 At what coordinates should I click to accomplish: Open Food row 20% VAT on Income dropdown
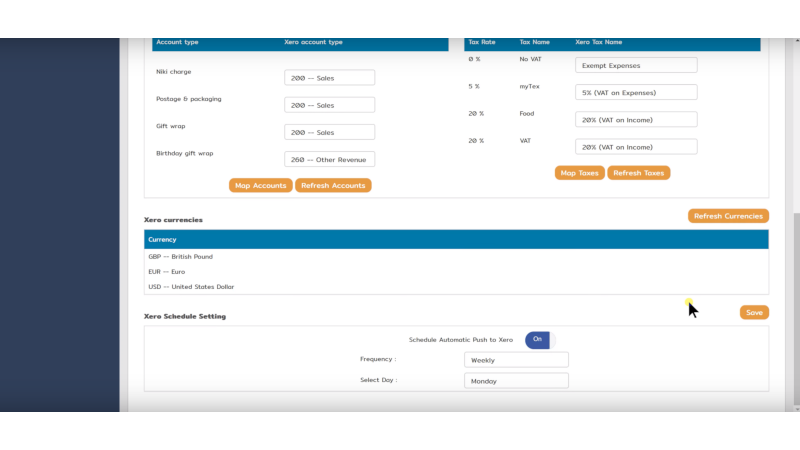tap(636, 119)
